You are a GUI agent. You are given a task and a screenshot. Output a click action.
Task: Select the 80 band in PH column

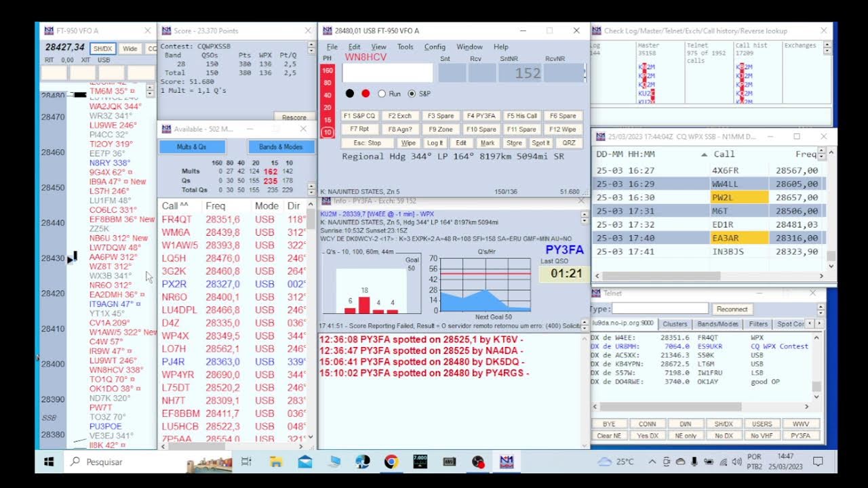[328, 83]
